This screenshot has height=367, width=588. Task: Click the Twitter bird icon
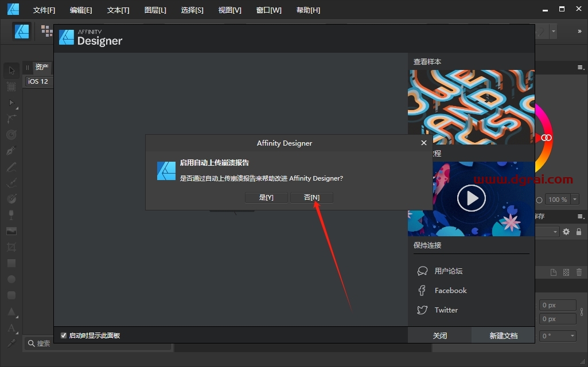click(x=422, y=310)
